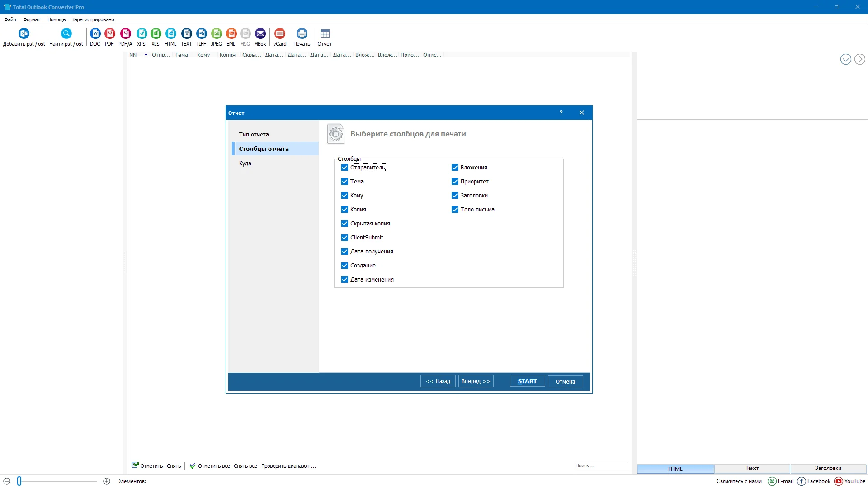This screenshot has height=488, width=868.
Task: Click the round right-arrow icon in the preview pane
Action: [x=859, y=59]
